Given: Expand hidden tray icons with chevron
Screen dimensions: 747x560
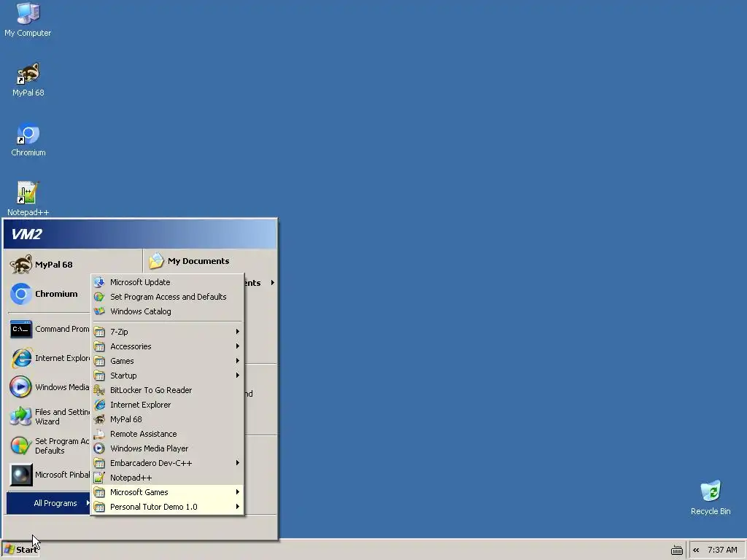Looking at the screenshot, I should (696, 550).
